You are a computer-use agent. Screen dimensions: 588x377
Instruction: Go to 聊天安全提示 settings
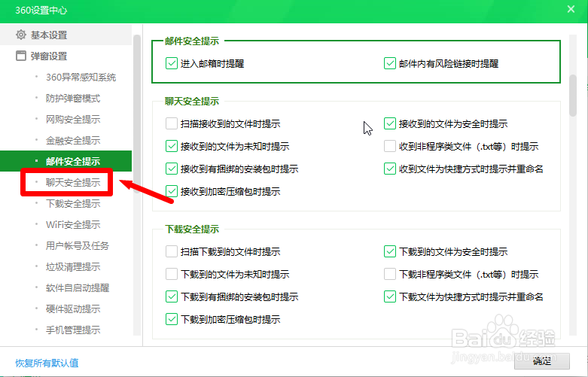[x=73, y=183]
